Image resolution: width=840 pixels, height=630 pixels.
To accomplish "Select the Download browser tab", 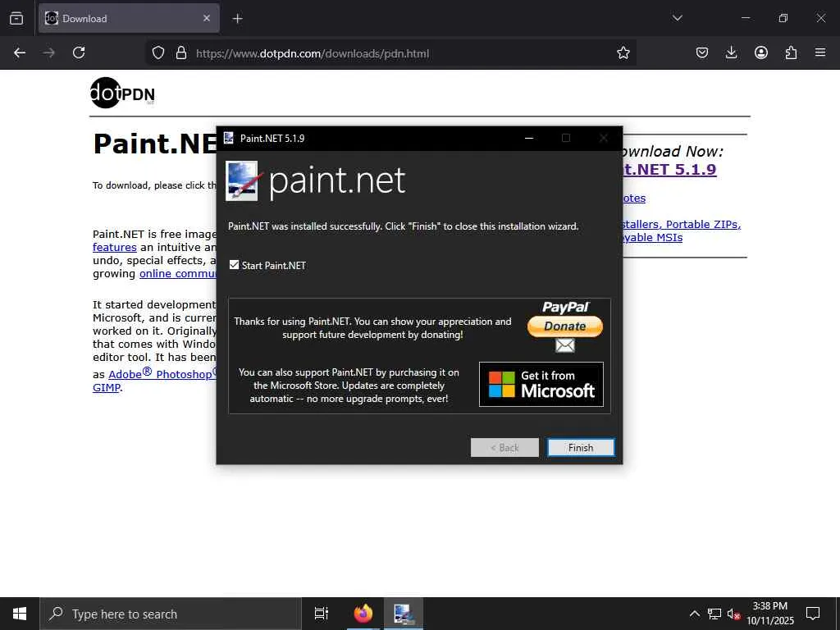I will tap(129, 18).
